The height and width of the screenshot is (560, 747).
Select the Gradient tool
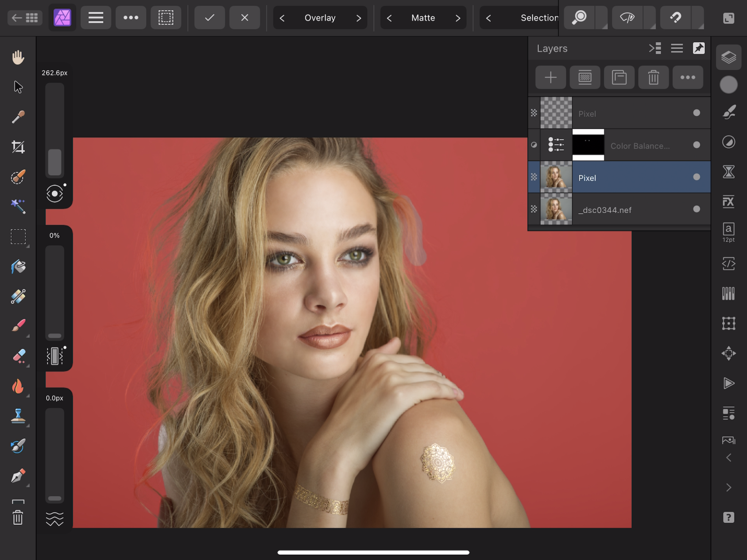click(18, 296)
